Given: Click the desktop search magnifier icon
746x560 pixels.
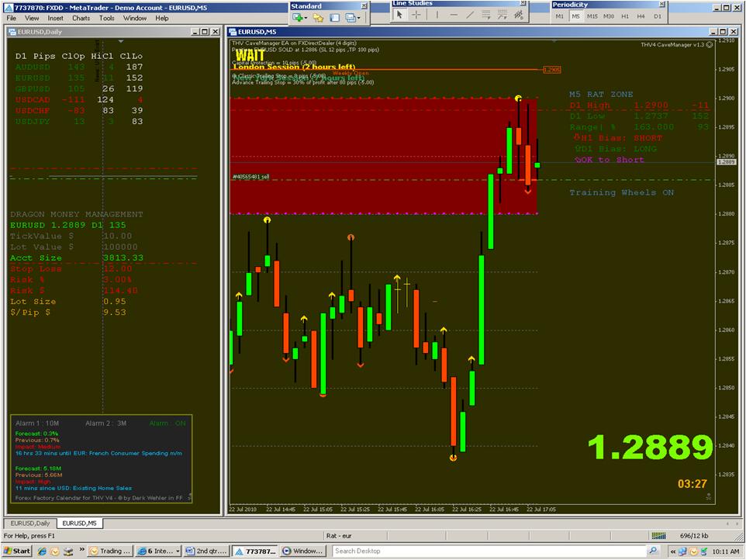Looking at the screenshot, I should (653, 551).
